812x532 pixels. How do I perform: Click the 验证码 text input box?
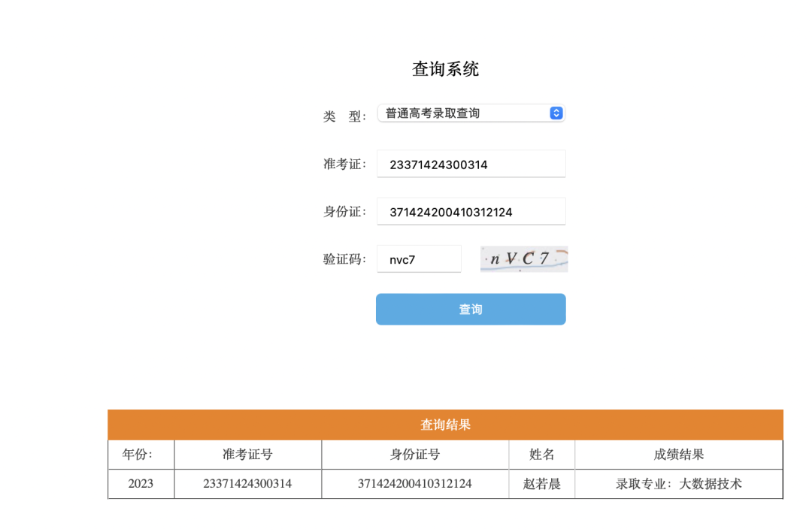point(419,259)
